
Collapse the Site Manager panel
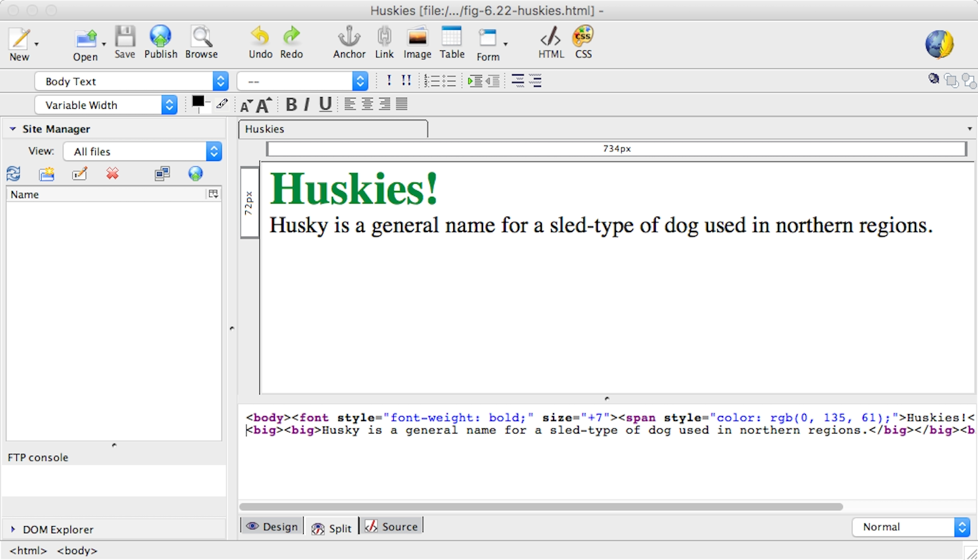12,128
